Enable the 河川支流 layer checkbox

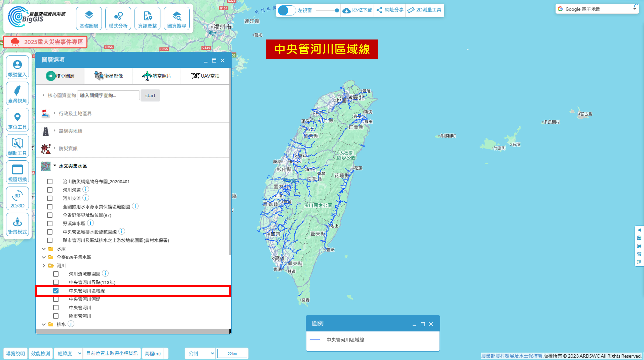pos(50,198)
